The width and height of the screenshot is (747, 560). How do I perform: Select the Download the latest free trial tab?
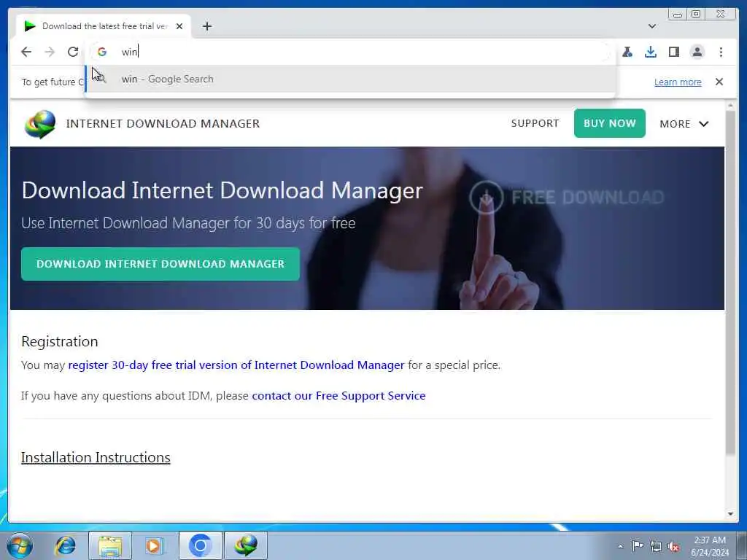point(104,26)
